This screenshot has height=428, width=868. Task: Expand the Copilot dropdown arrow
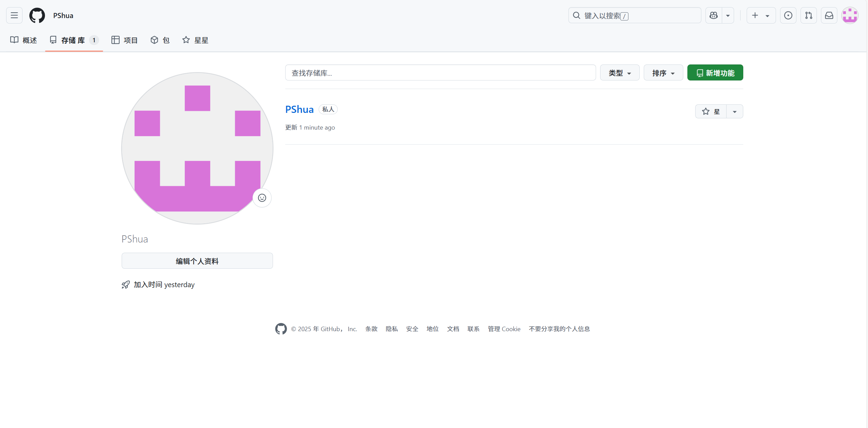[x=728, y=15]
